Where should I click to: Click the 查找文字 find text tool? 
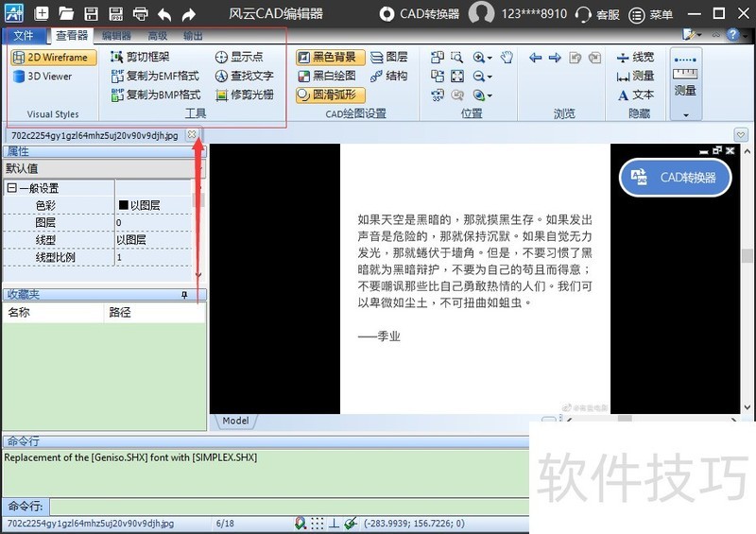[x=245, y=77]
